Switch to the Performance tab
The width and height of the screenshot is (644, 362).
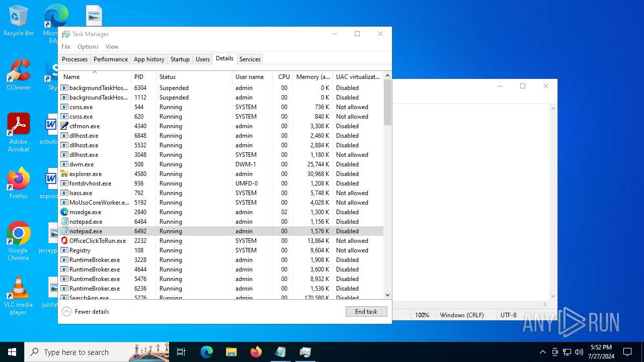[x=111, y=59]
